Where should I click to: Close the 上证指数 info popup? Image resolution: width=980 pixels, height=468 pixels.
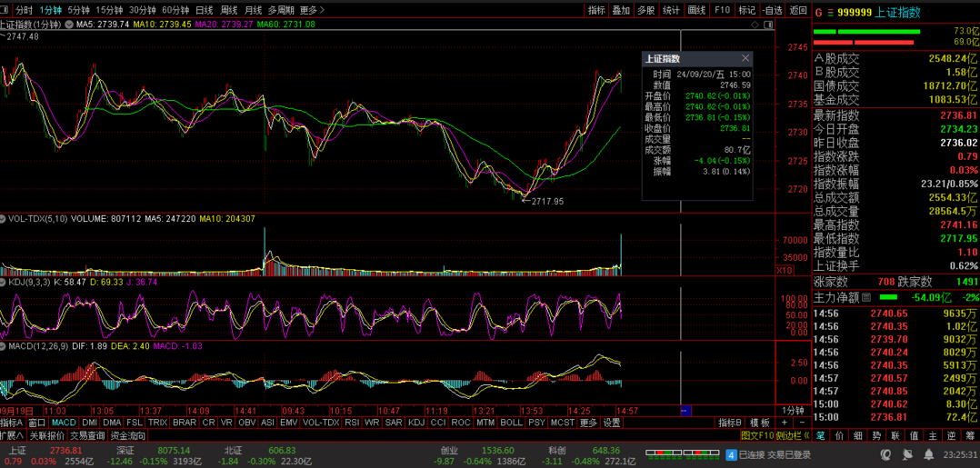tap(745, 58)
